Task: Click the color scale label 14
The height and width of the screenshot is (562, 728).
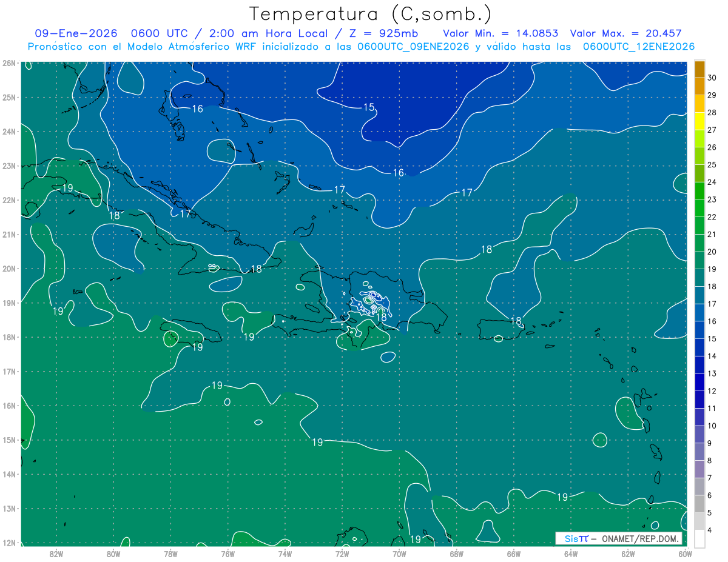Action: 712,356
